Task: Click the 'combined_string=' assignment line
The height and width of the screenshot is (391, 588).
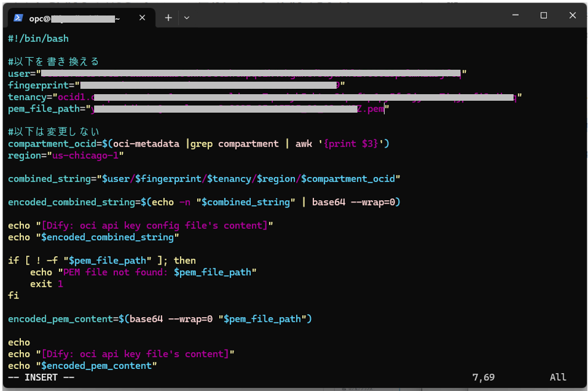Action: tap(204, 179)
